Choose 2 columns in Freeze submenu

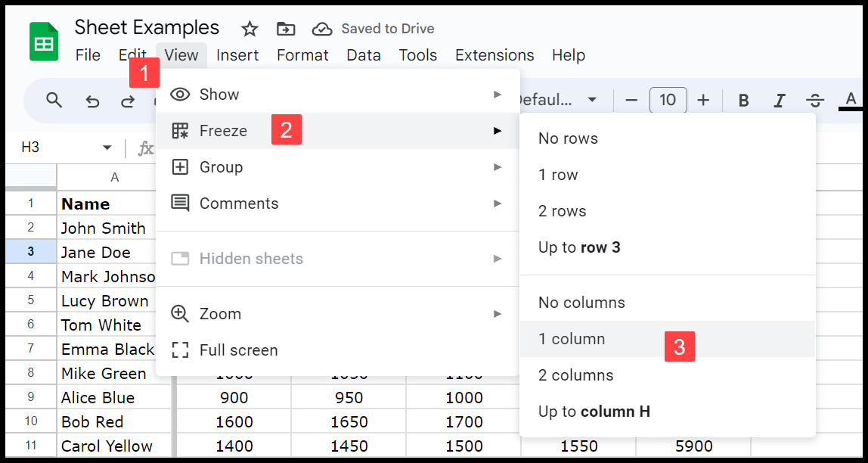click(668, 375)
